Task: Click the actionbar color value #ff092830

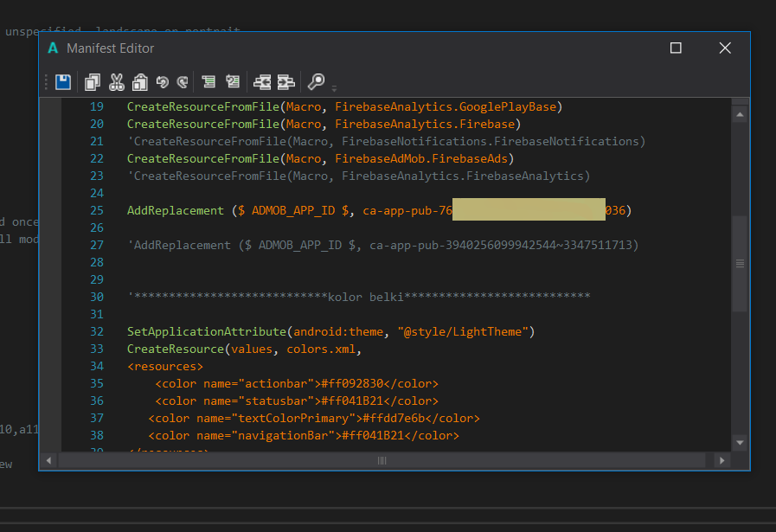Action: (352, 384)
